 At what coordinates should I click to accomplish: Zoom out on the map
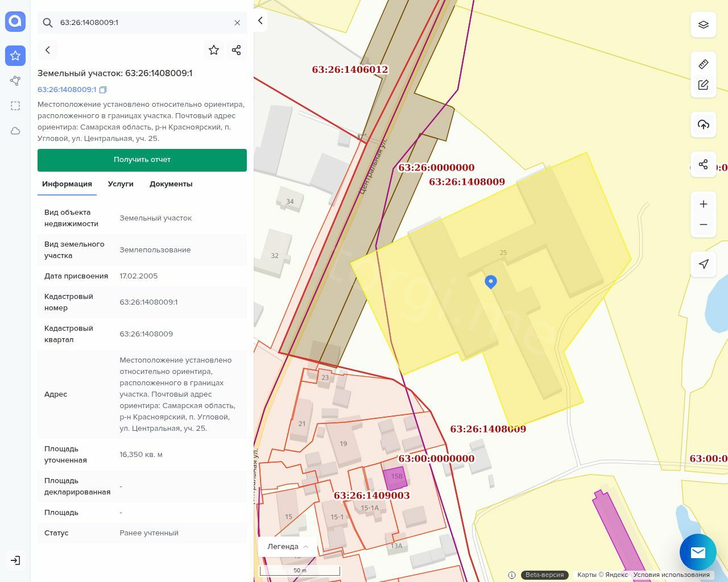[x=703, y=225]
